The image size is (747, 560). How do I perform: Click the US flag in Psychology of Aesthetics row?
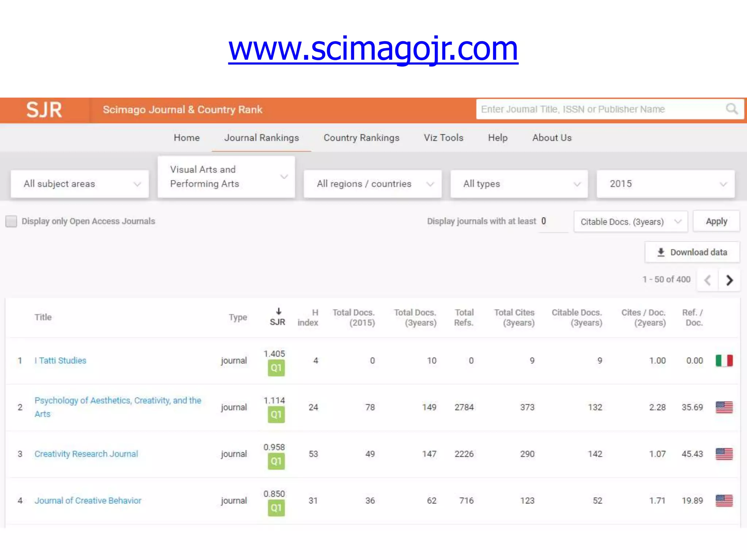click(x=724, y=407)
